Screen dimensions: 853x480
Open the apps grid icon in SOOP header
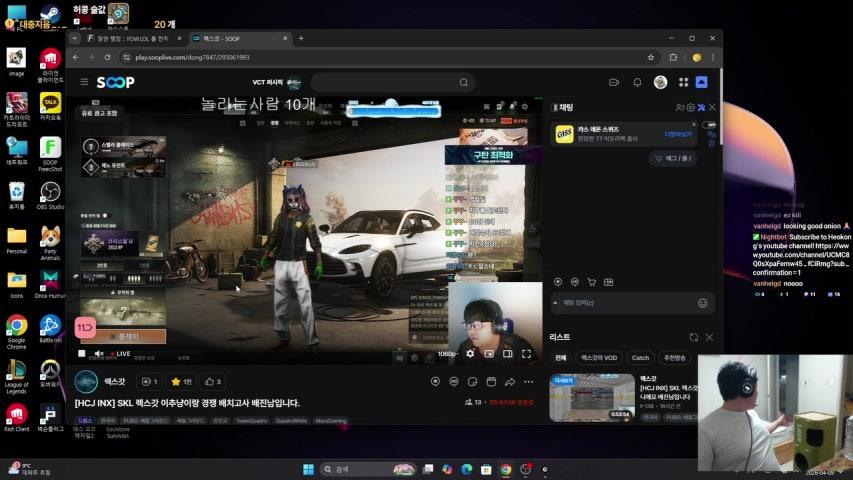(x=683, y=82)
